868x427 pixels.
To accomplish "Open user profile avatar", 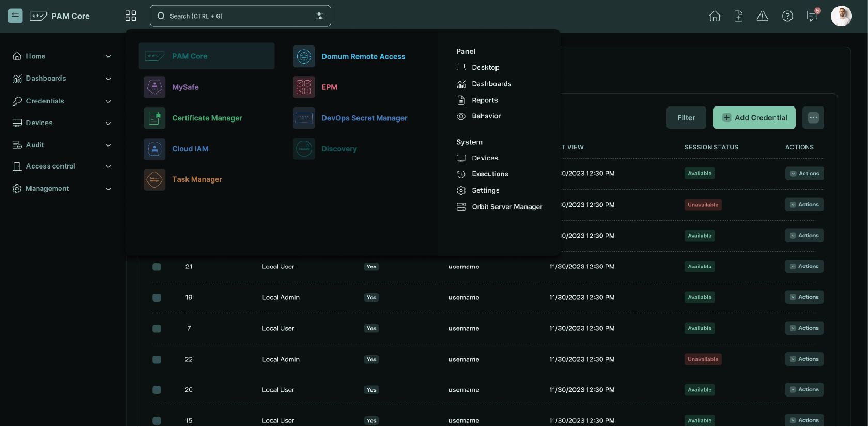I will click(841, 16).
